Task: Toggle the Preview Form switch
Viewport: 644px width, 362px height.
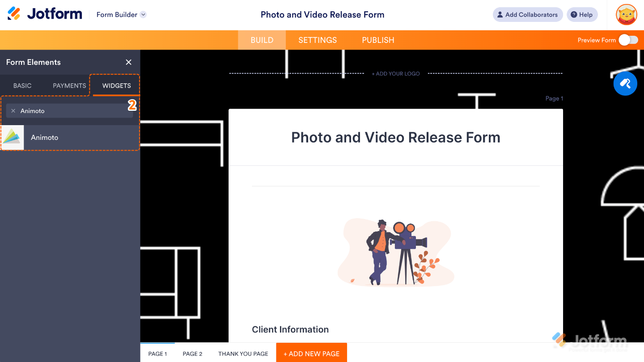Action: 628,40
